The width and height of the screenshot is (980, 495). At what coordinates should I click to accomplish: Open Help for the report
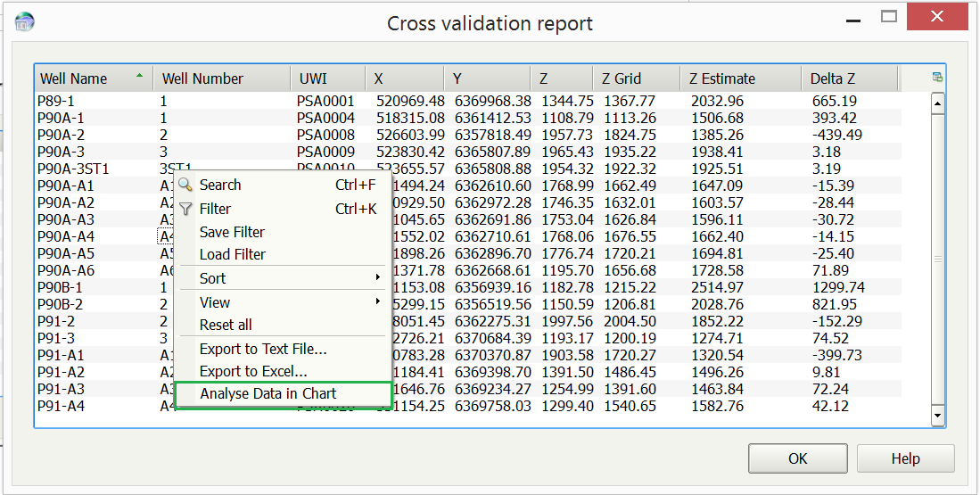(x=905, y=458)
